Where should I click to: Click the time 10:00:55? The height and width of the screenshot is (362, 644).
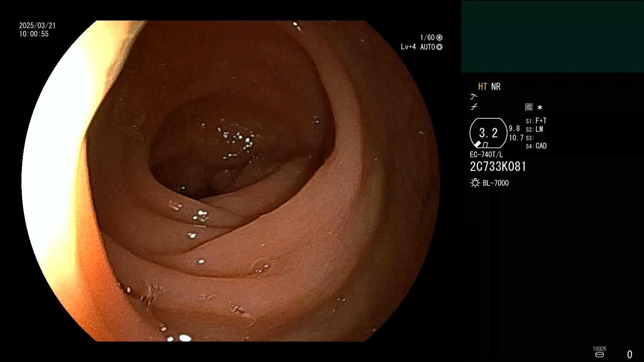34,34
